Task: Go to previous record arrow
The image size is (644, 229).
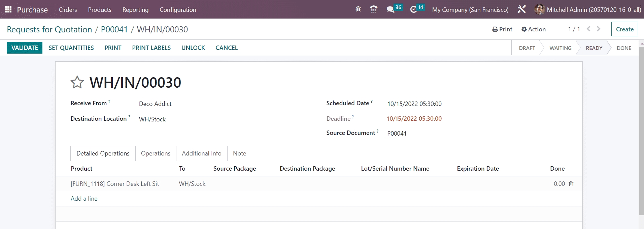Action: 588,29
